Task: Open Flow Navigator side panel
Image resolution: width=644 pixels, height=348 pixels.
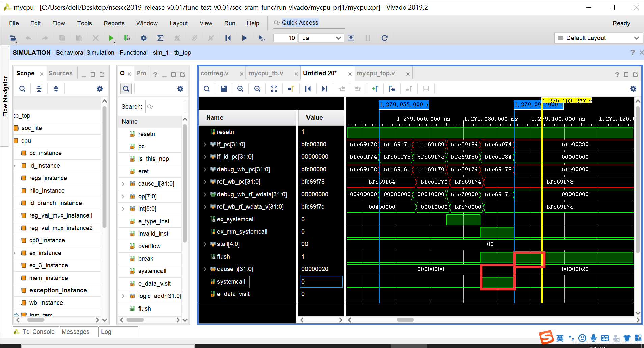Action: [x=5, y=96]
